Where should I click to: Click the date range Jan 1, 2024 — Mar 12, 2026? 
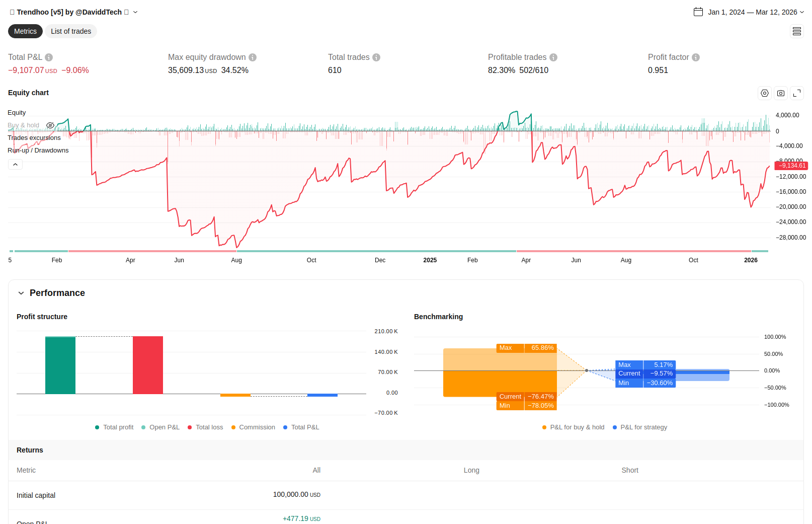coord(752,12)
